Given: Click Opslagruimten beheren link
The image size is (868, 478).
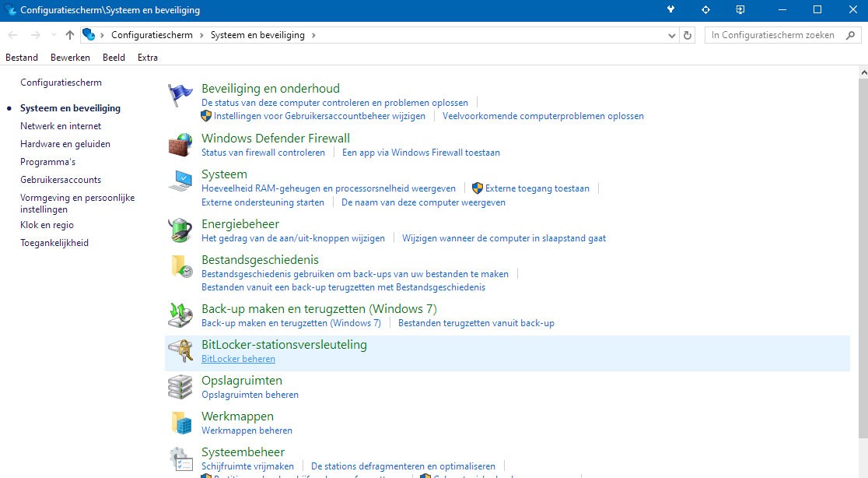Looking at the screenshot, I should (250, 395).
